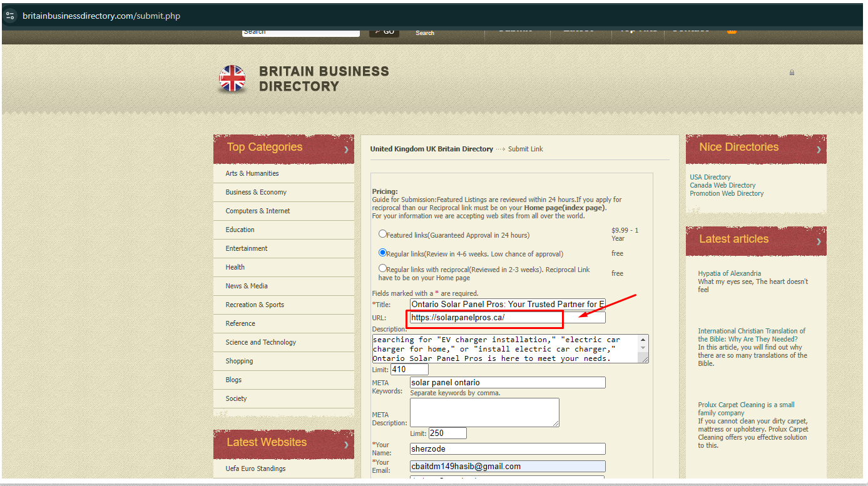Screen dimensions: 868x486
Task: Click the Britain Business Directory site title
Action: point(324,79)
